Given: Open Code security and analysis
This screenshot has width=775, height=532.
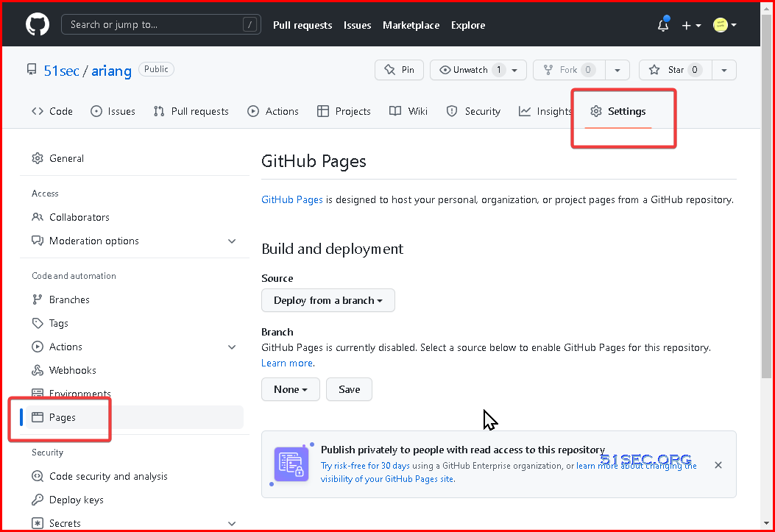Looking at the screenshot, I should (x=135, y=476).
